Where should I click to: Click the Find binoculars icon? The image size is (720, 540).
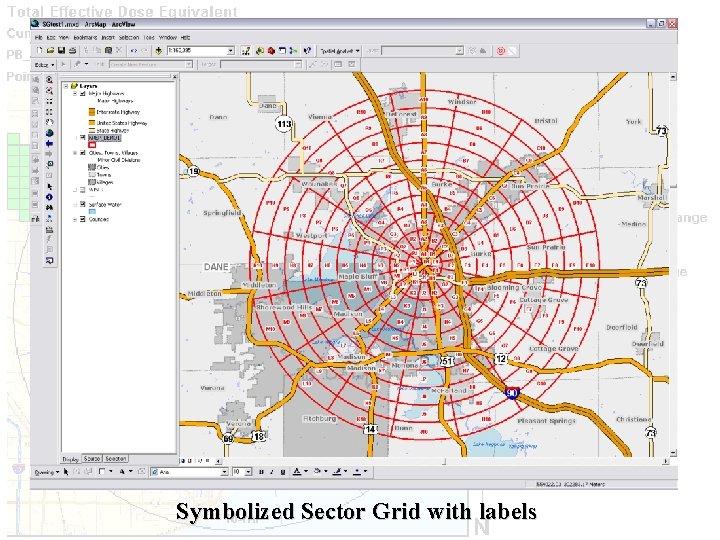click(x=49, y=208)
